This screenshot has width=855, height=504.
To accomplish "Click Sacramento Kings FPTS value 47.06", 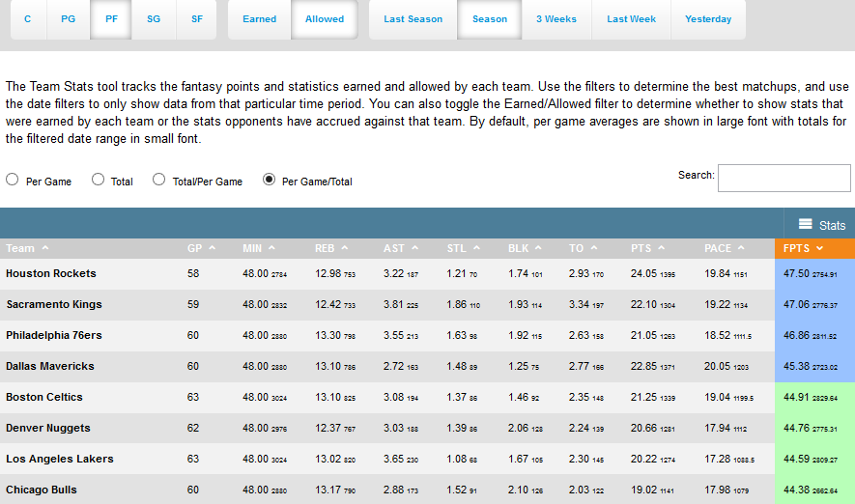I will 796,304.
